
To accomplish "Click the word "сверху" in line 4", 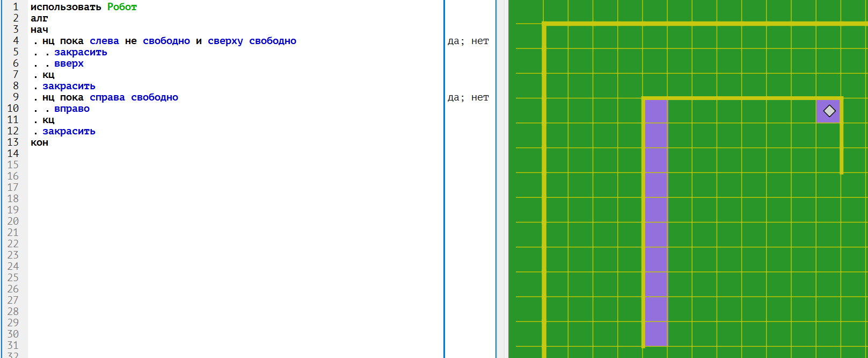I will 225,41.
